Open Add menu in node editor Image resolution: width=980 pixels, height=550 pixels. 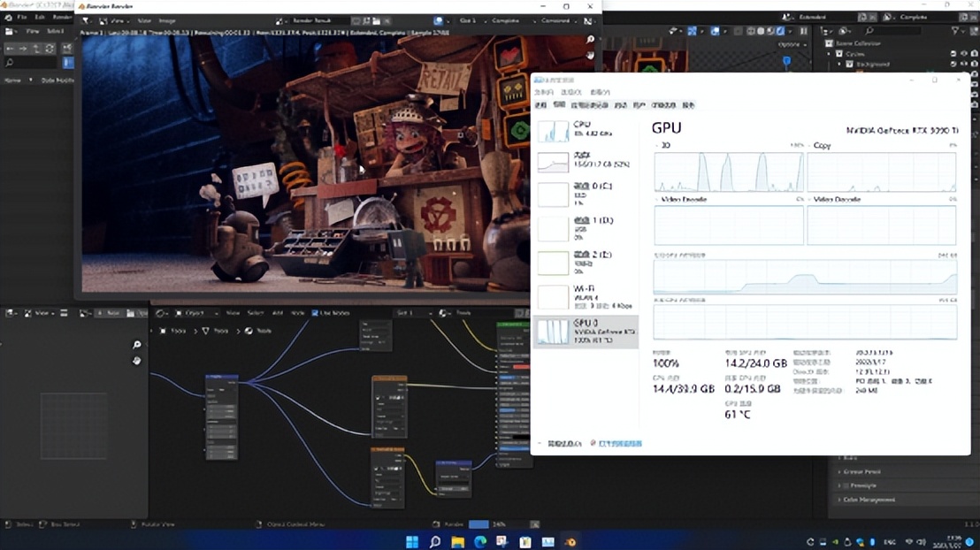click(x=278, y=313)
